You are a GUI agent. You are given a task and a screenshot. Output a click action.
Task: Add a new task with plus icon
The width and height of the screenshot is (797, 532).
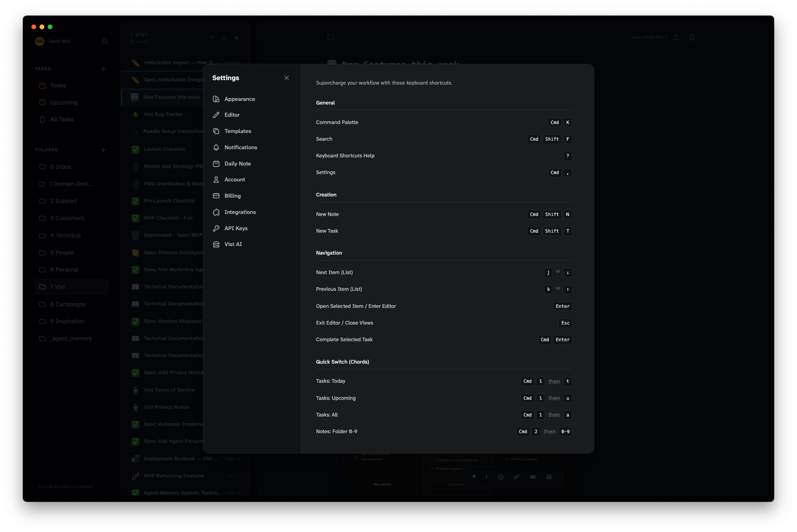pos(103,69)
